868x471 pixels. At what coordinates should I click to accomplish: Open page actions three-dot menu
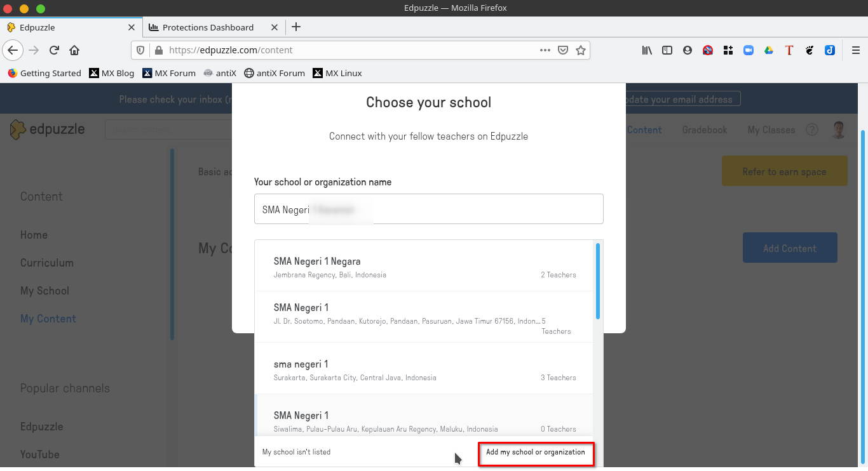545,50
